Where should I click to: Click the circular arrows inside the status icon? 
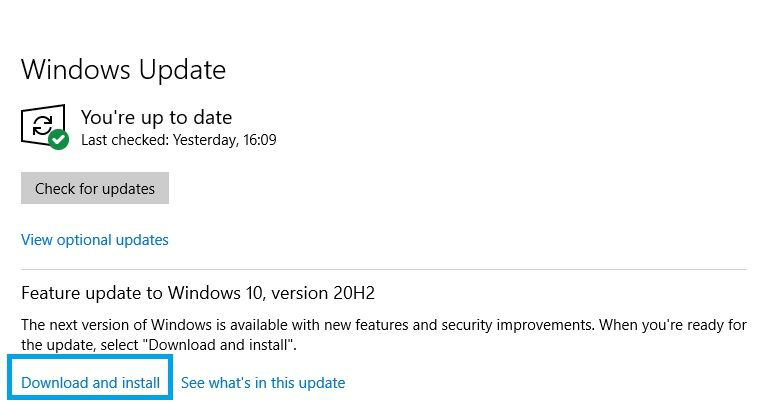tap(43, 126)
